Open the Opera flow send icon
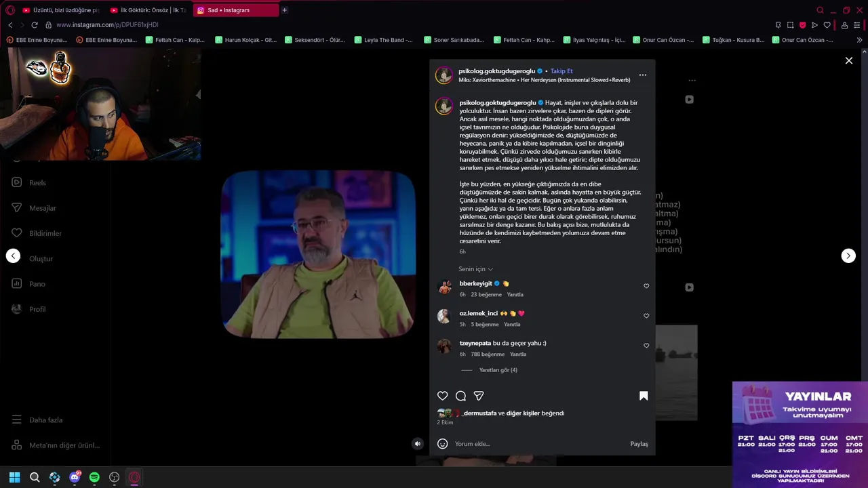Screen dimensions: 868x488 click(x=814, y=25)
